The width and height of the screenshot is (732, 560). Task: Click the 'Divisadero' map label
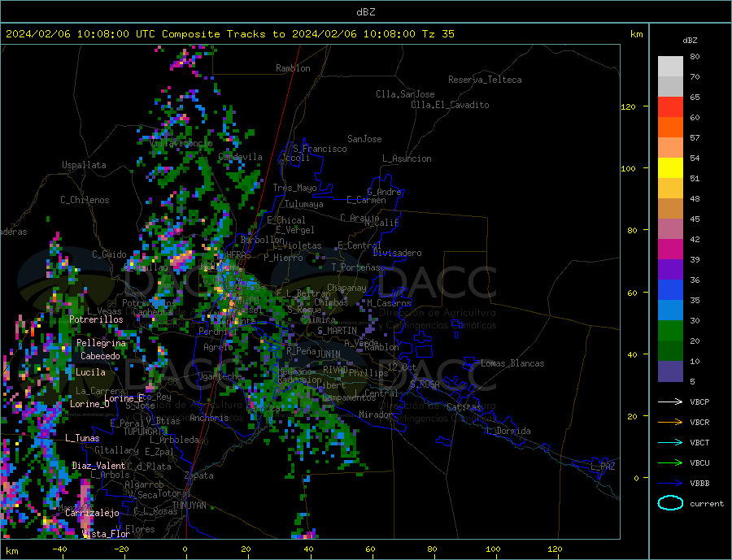[x=397, y=253]
